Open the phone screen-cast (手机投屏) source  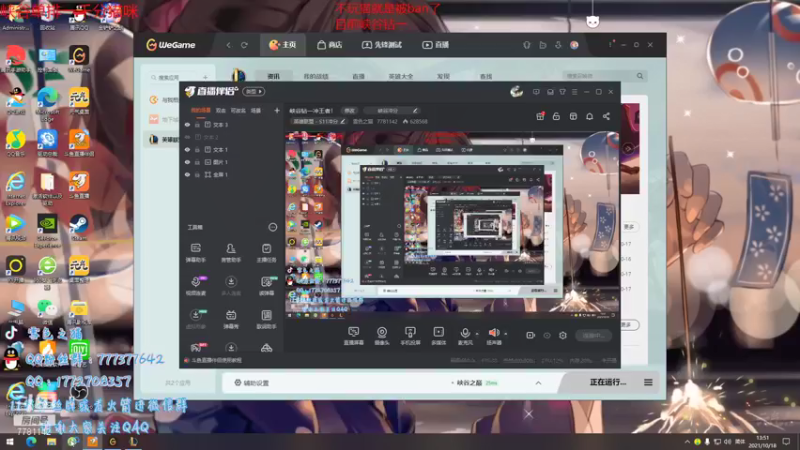410,336
